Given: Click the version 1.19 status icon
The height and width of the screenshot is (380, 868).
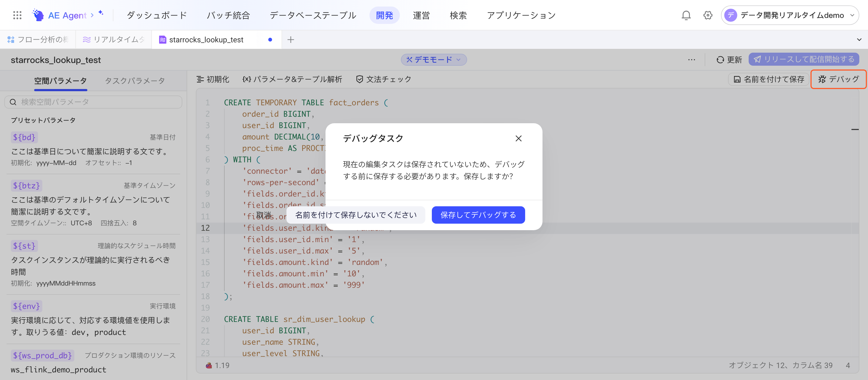Looking at the screenshot, I should click(x=209, y=365).
